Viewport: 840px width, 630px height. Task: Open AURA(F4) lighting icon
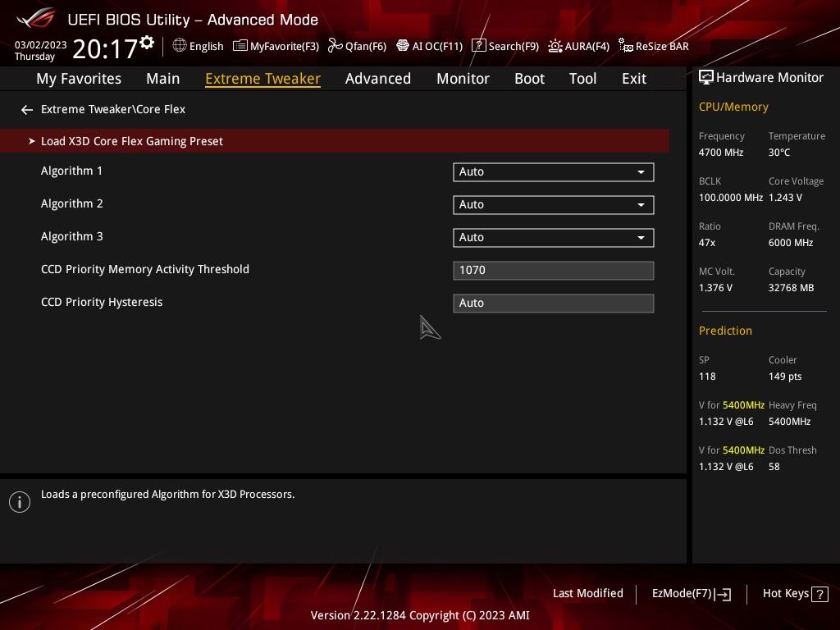click(x=555, y=46)
